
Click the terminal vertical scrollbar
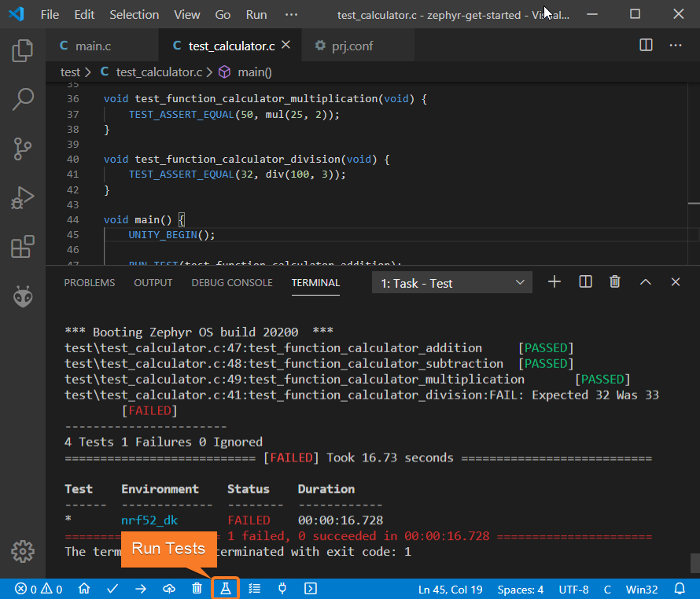pos(694,563)
